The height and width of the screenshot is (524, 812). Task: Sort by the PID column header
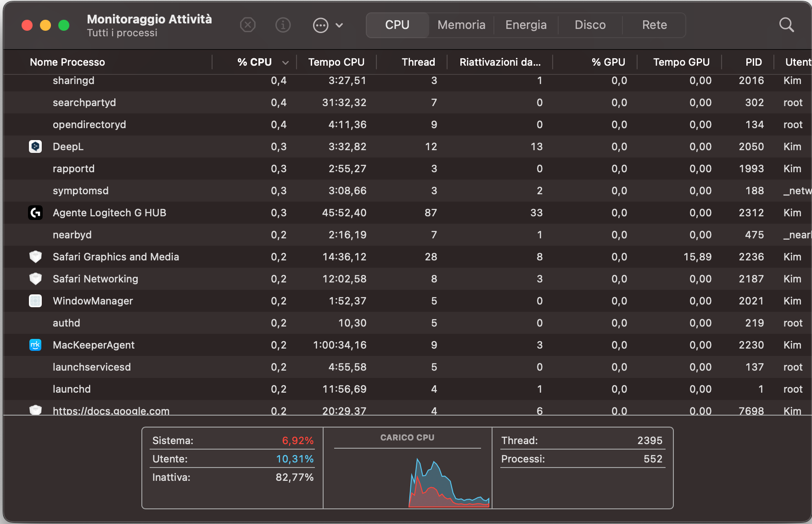(x=754, y=62)
